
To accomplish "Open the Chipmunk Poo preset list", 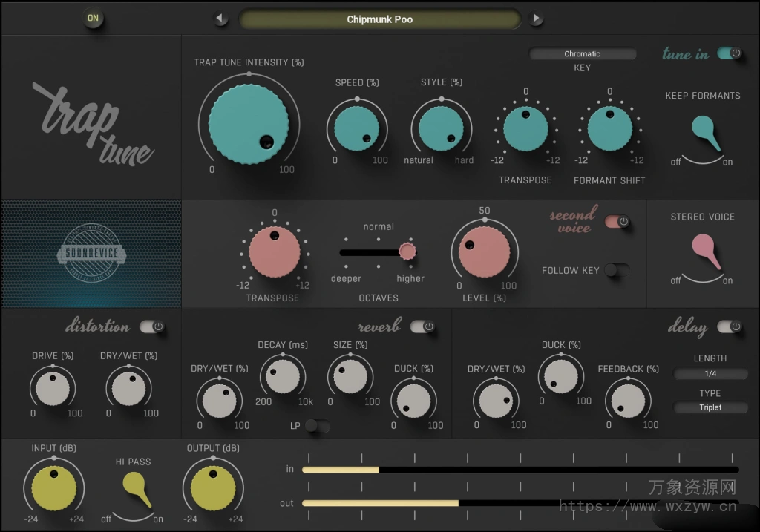I will tap(379, 19).
